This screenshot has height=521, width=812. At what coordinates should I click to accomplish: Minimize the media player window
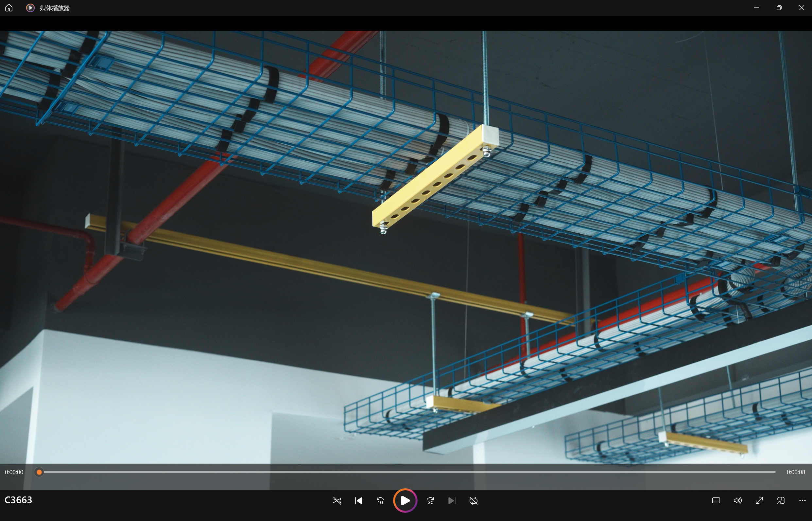click(x=756, y=8)
